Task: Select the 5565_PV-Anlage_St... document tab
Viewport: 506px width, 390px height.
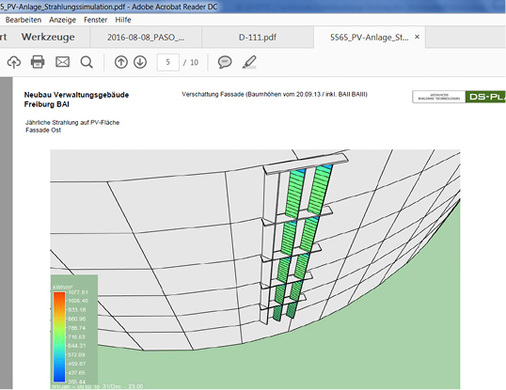Action: (369, 37)
